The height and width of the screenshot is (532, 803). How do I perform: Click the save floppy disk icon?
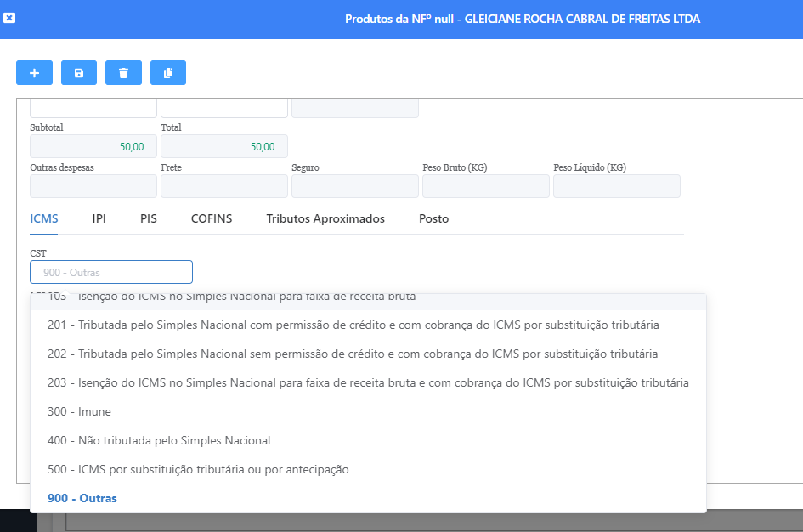pyautogui.click(x=79, y=73)
